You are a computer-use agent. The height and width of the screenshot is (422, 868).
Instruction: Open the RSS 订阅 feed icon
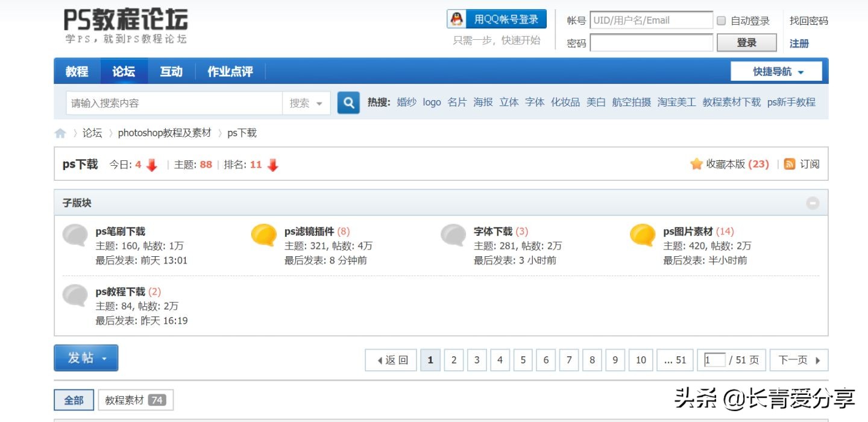[789, 163]
